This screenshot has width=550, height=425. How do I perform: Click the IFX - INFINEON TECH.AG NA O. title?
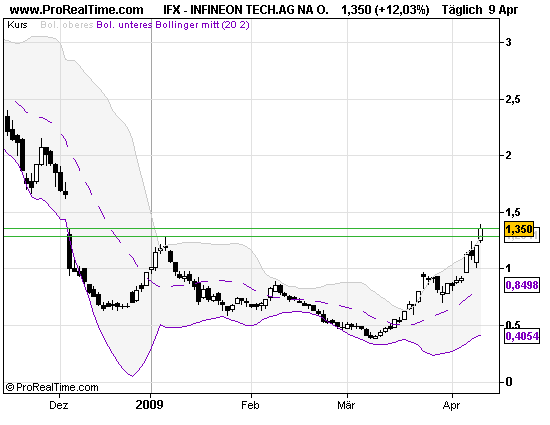pyautogui.click(x=246, y=10)
